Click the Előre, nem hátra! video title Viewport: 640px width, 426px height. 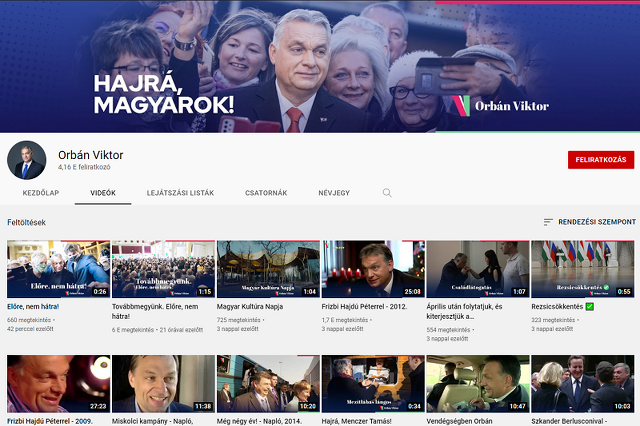point(33,306)
